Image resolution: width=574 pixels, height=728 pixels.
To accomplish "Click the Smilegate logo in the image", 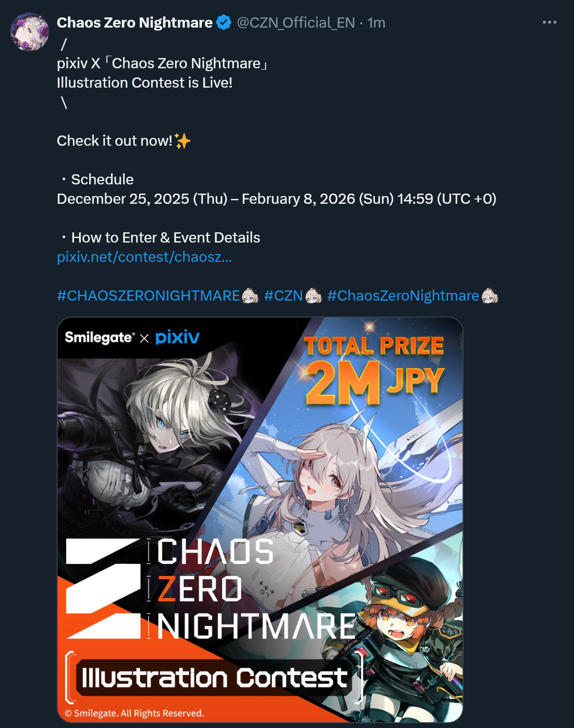I will (x=100, y=337).
